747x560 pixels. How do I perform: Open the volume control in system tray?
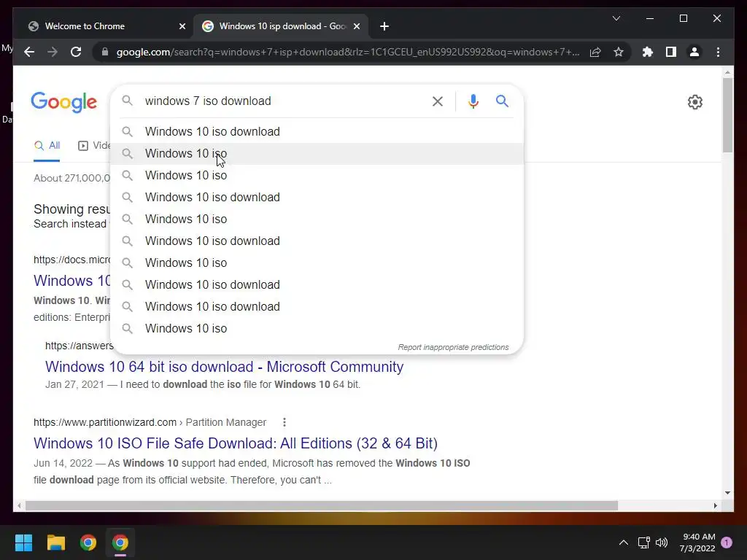[662, 542]
